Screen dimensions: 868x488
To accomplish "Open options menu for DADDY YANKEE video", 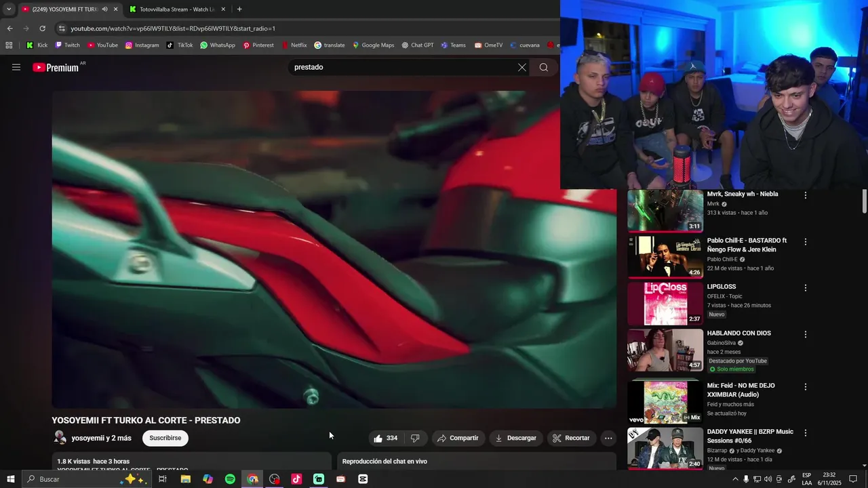I will click(x=806, y=432).
